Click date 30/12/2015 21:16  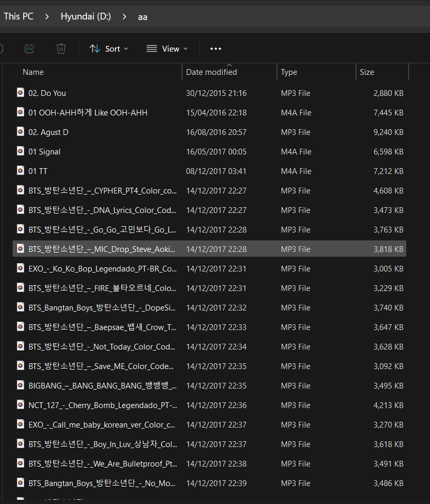click(216, 93)
